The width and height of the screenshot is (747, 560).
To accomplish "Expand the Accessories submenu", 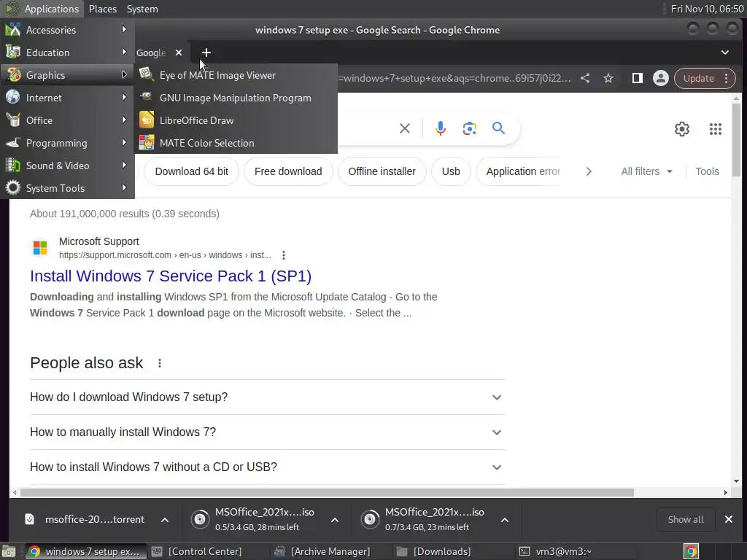I will 67,30.
